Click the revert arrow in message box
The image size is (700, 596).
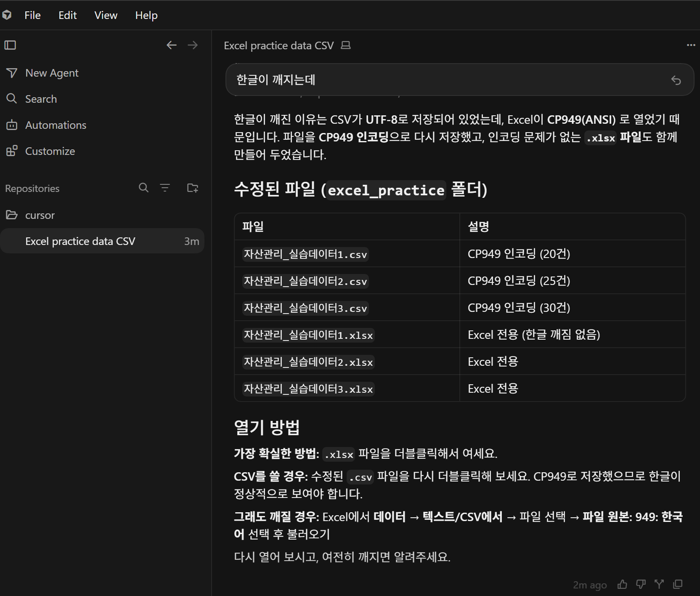pos(676,80)
